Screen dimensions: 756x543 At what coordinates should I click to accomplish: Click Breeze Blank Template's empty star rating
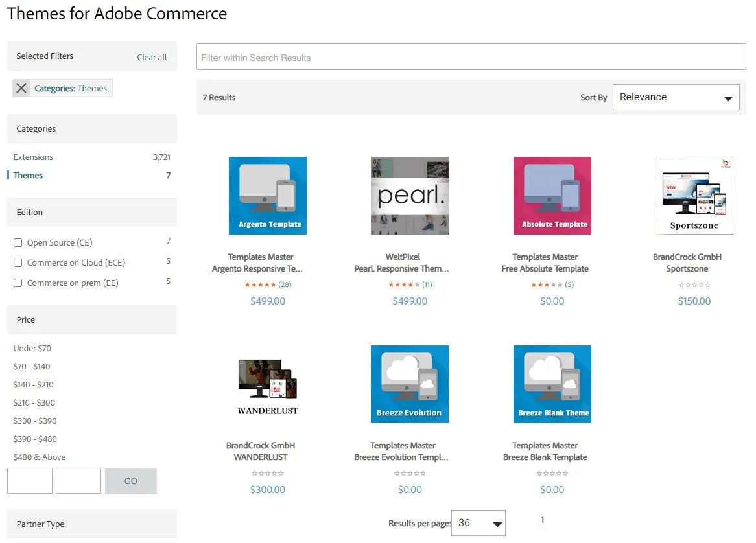552,473
